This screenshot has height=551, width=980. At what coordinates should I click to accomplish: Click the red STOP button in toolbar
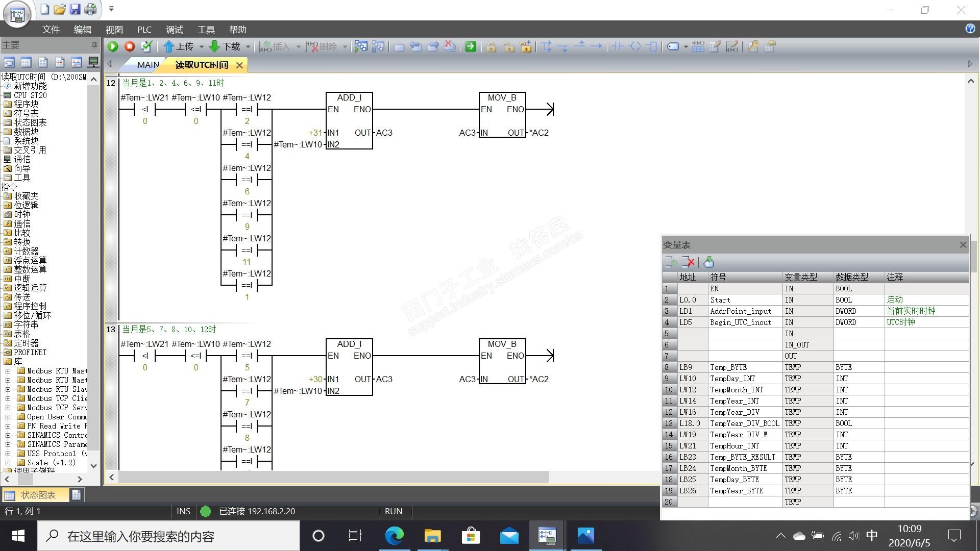click(130, 46)
